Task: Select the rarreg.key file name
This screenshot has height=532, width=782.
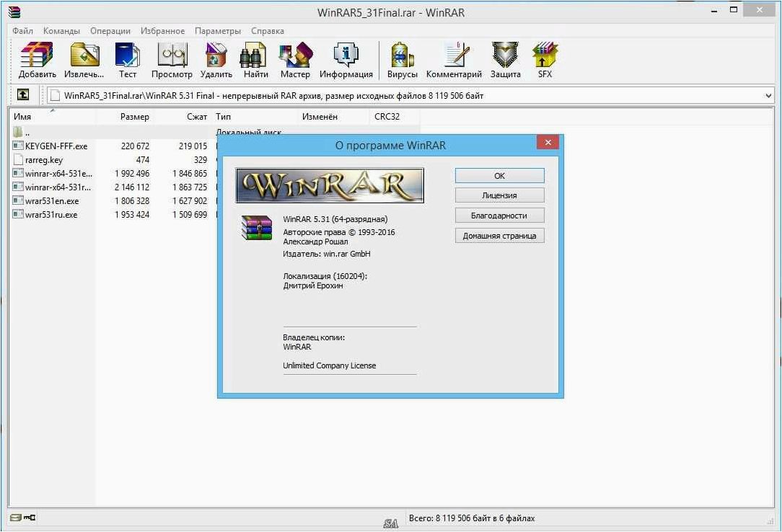Action: point(44,160)
